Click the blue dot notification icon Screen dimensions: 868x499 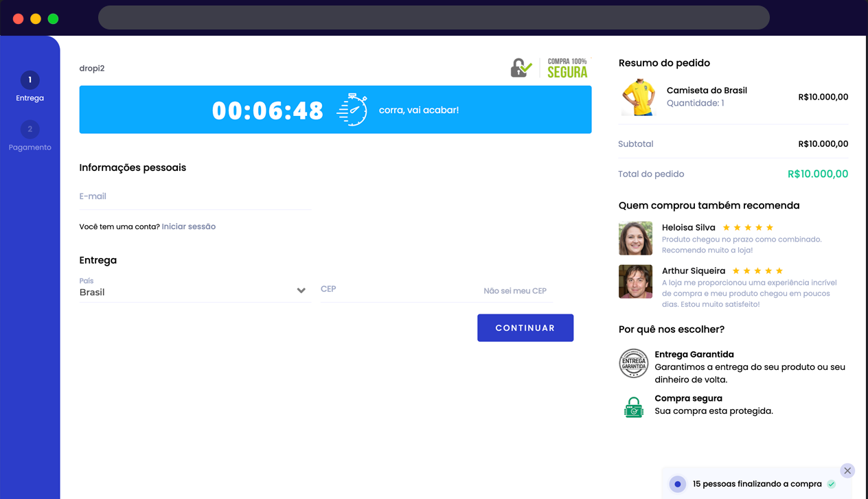coord(678,484)
